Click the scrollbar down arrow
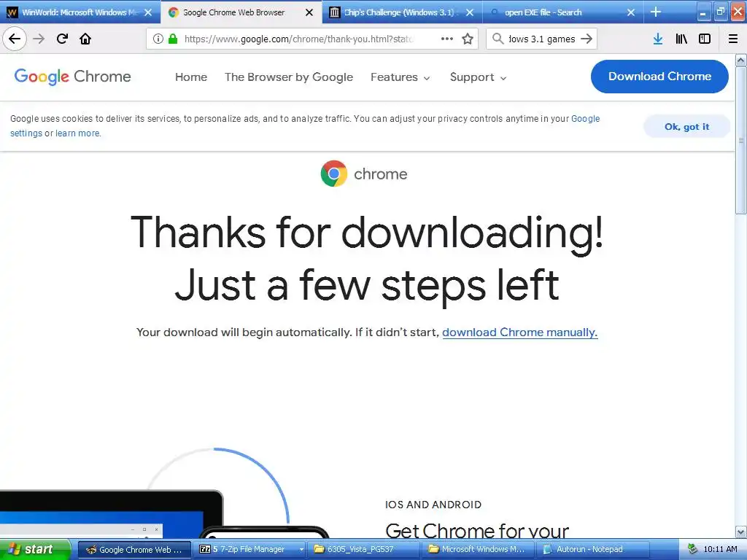Screen dimensions: 747x560 click(741, 532)
